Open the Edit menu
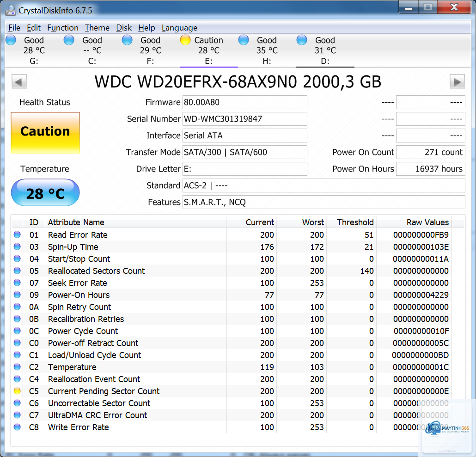This screenshot has height=457, width=476. tap(33, 28)
